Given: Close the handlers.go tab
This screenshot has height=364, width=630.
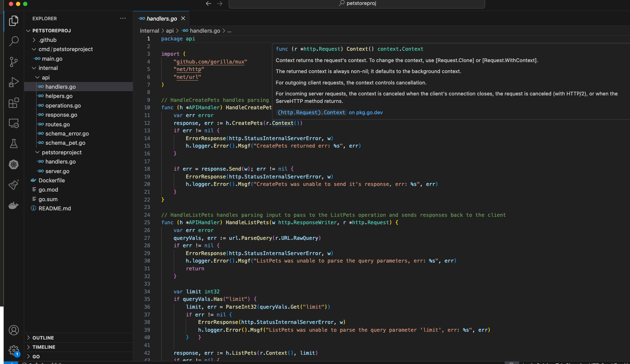Looking at the screenshot, I should click(183, 18).
